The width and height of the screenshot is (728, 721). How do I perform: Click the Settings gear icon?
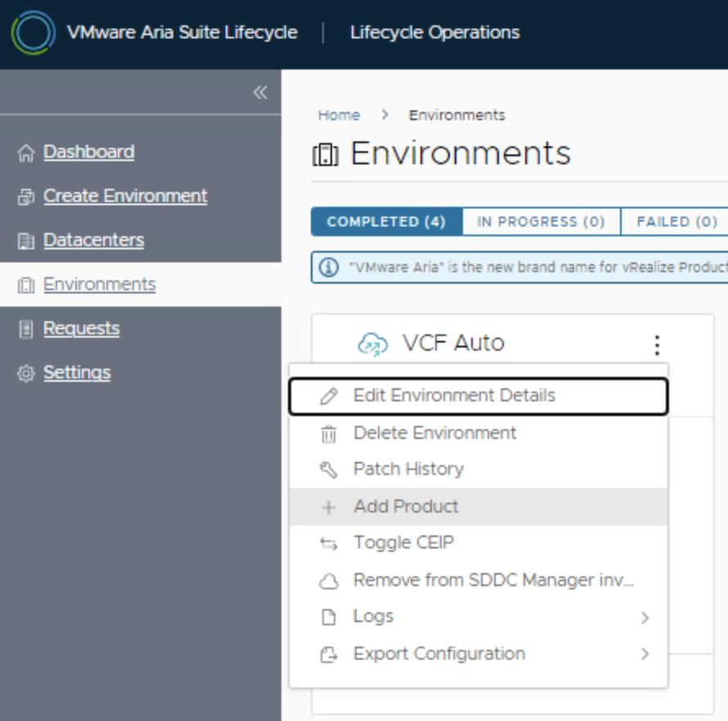(x=26, y=374)
